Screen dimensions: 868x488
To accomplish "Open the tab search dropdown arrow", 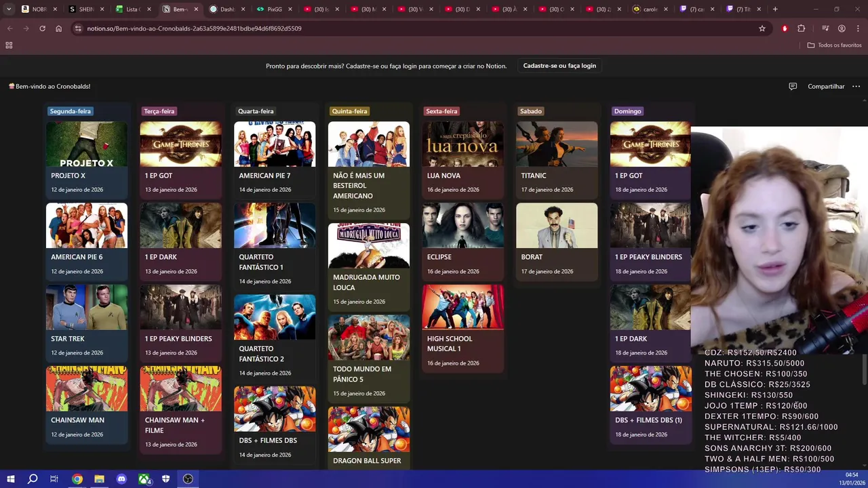I will click(x=9, y=9).
